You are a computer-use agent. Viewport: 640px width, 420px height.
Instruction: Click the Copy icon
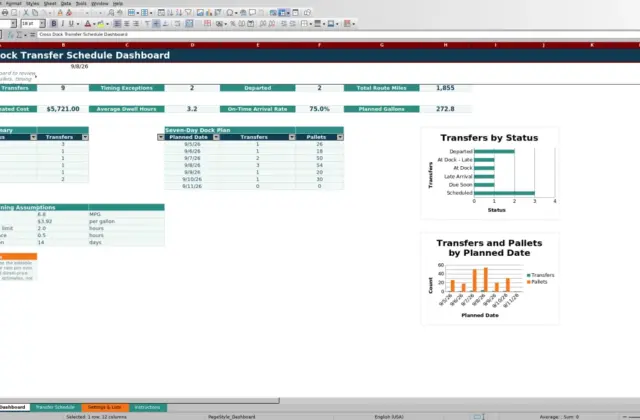coord(35,13)
